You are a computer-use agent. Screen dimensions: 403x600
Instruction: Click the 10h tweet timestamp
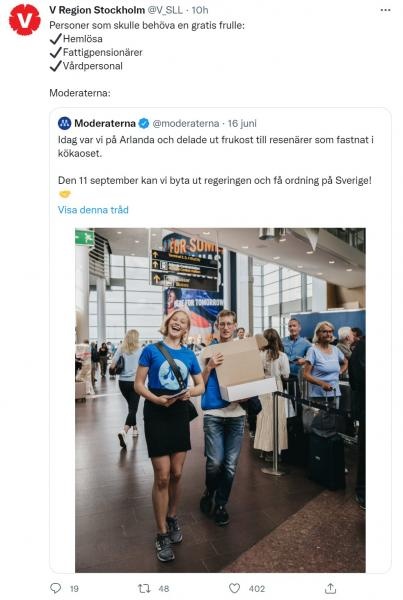tap(200, 10)
